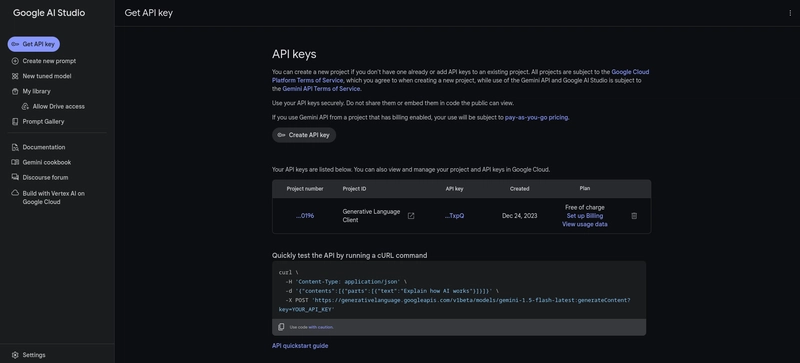Delete the API key with trash icon
The height and width of the screenshot is (363, 800).
coord(634,216)
